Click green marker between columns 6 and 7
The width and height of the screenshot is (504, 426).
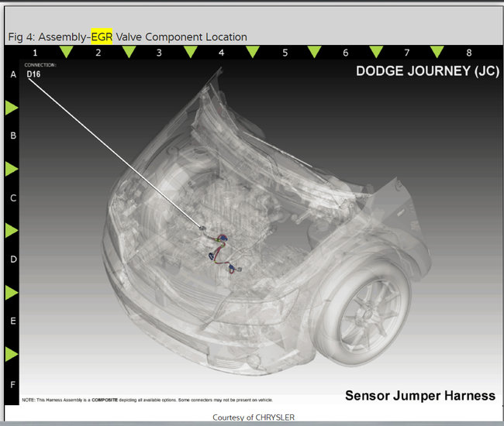click(x=376, y=51)
